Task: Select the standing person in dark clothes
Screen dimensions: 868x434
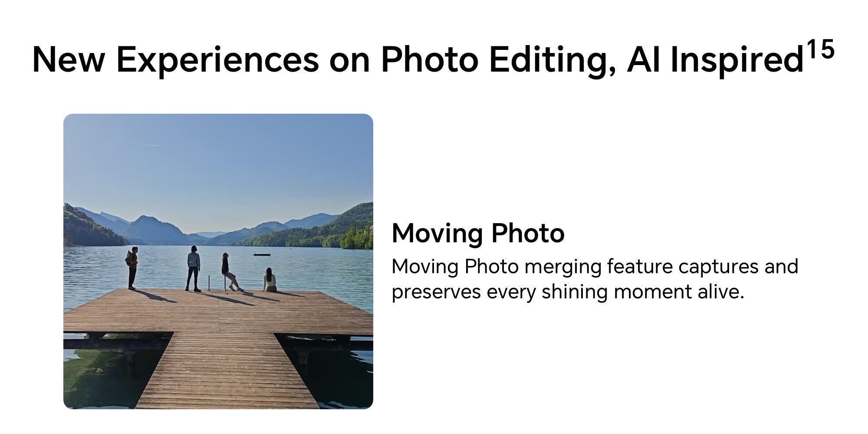Action: pos(193,268)
